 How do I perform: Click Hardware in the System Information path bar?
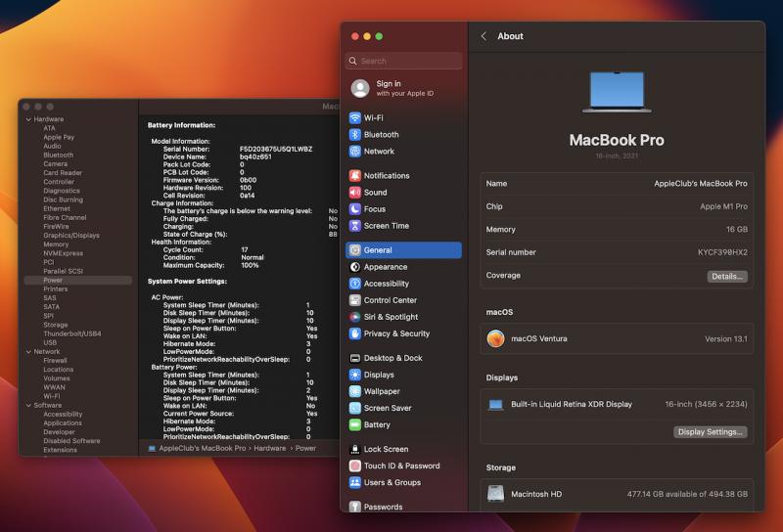pyautogui.click(x=270, y=448)
